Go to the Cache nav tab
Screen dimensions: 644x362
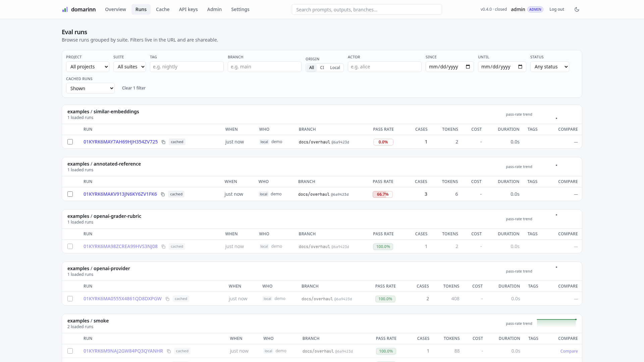[163, 9]
